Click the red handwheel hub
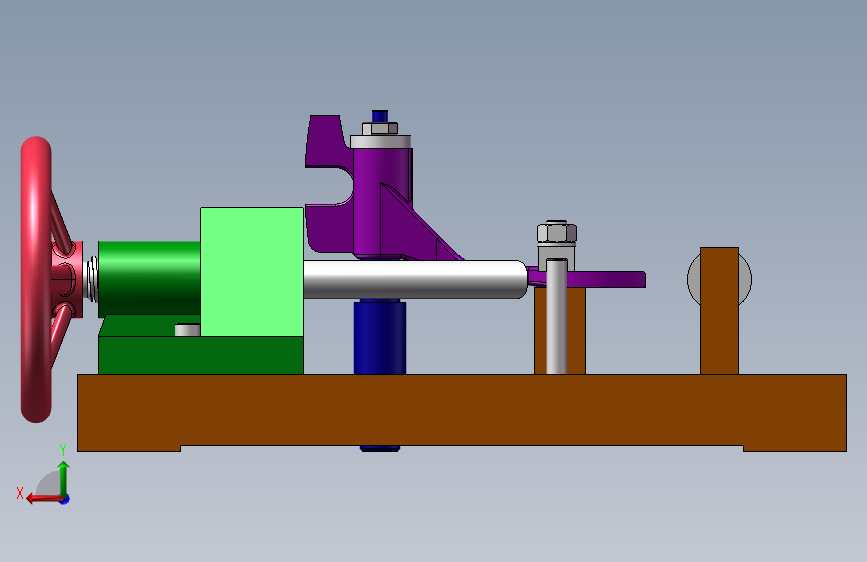Image resolution: width=867 pixels, height=562 pixels. pyautogui.click(x=67, y=279)
